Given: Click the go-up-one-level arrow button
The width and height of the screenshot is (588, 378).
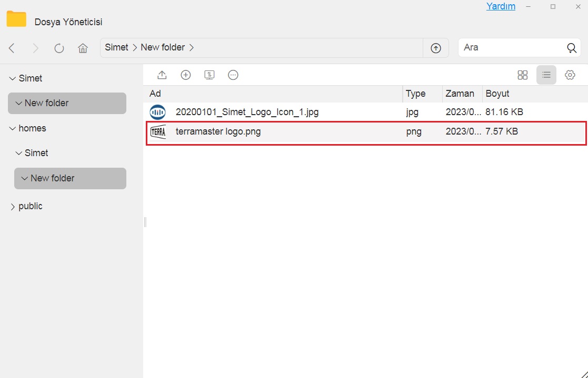Looking at the screenshot, I should (x=436, y=48).
